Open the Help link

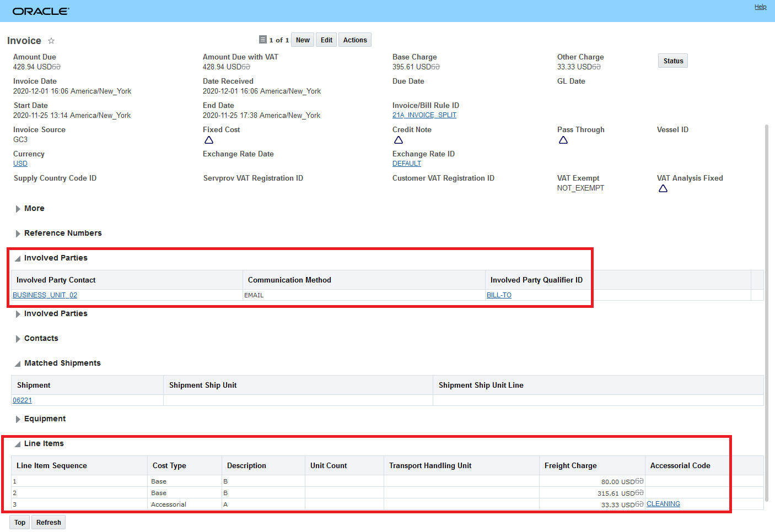click(760, 7)
